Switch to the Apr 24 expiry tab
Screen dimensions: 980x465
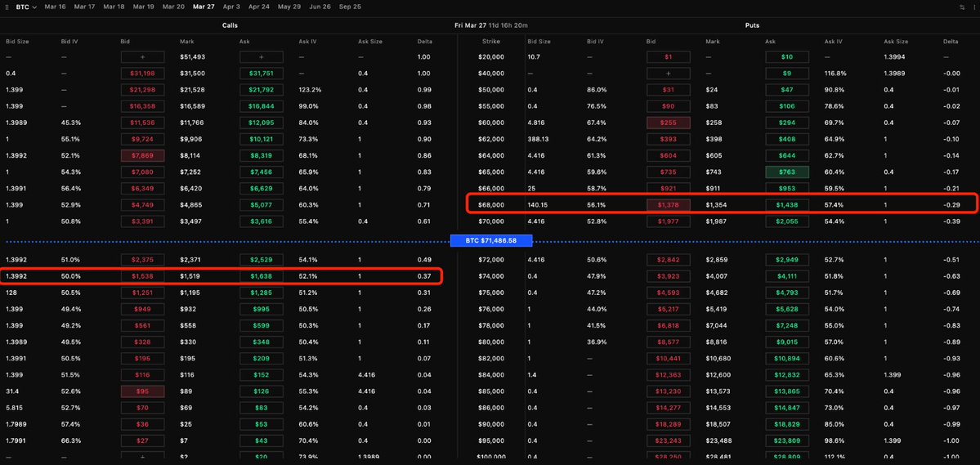pos(259,7)
